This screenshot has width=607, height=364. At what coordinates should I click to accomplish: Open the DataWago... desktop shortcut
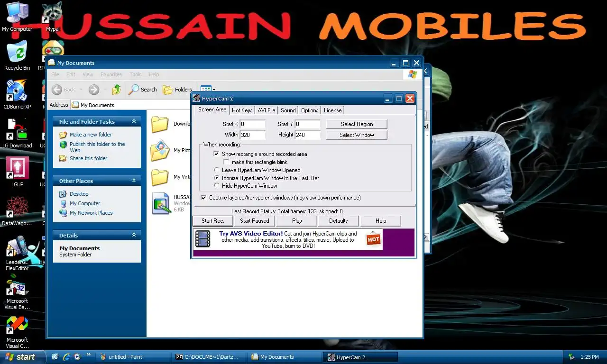[x=17, y=211]
